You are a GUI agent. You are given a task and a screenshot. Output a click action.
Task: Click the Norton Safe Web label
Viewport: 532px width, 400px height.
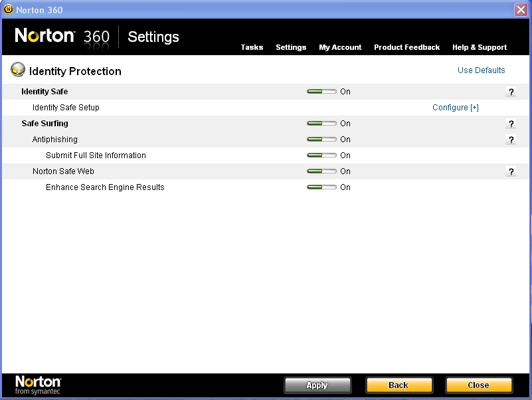pyautogui.click(x=63, y=171)
